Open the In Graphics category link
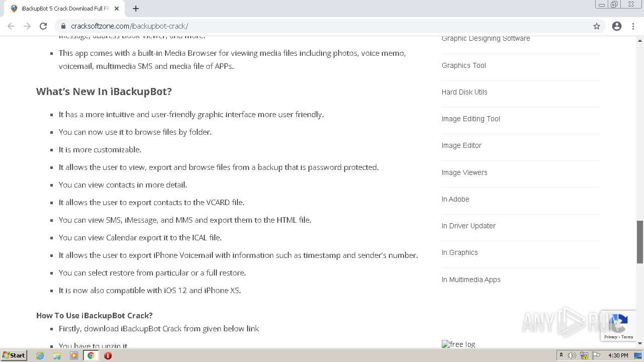The height and width of the screenshot is (362, 644). point(459,252)
